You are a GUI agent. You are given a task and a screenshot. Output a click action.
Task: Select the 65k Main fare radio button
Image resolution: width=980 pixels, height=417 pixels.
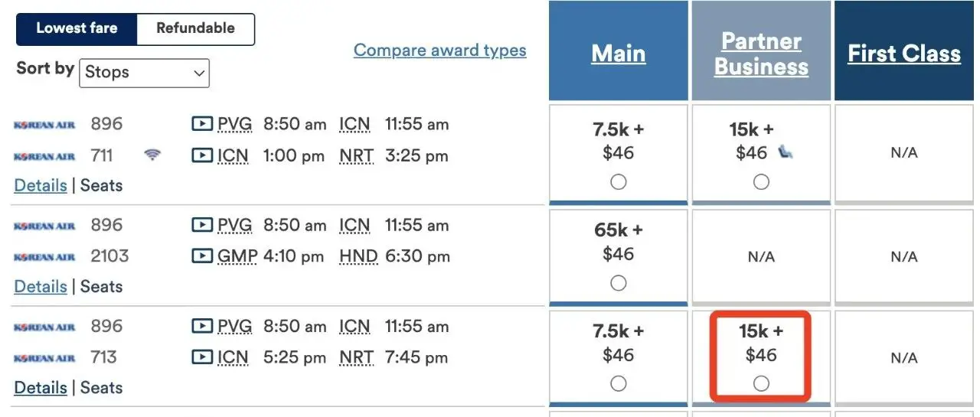point(619,283)
